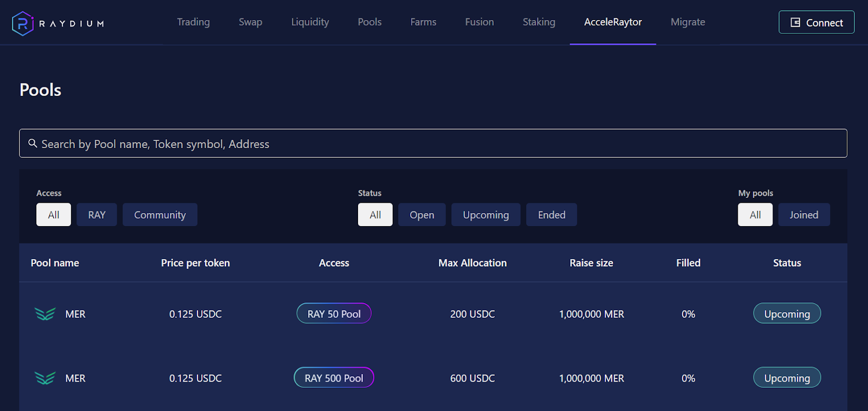Click the MER token icon in RAY 500 Pool row
The height and width of the screenshot is (411, 868).
click(45, 378)
